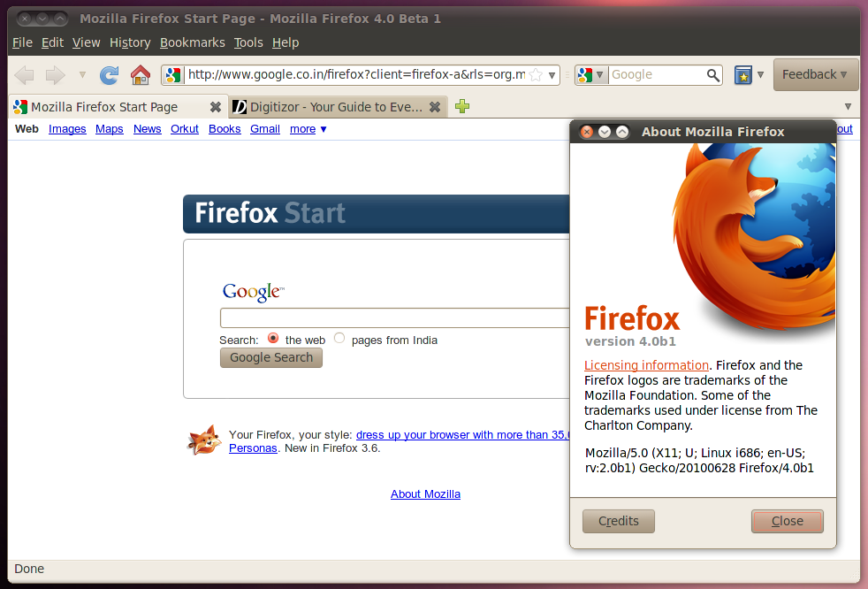Viewport: 868px width, 589px height.
Task: Go to the Home page icon
Action: click(x=140, y=75)
